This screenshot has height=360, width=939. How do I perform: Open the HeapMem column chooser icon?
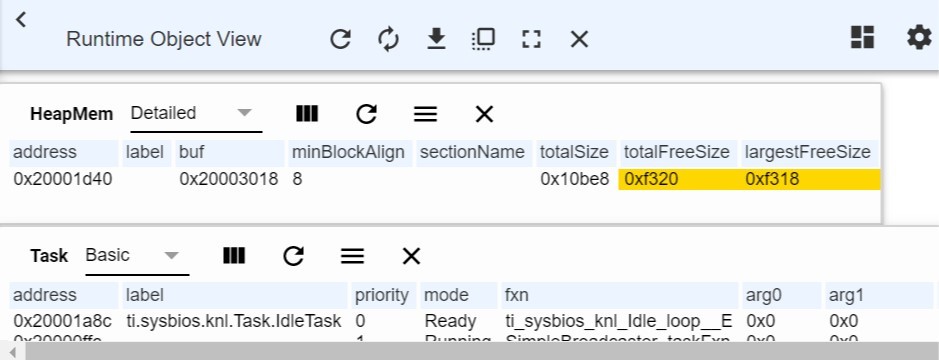307,113
